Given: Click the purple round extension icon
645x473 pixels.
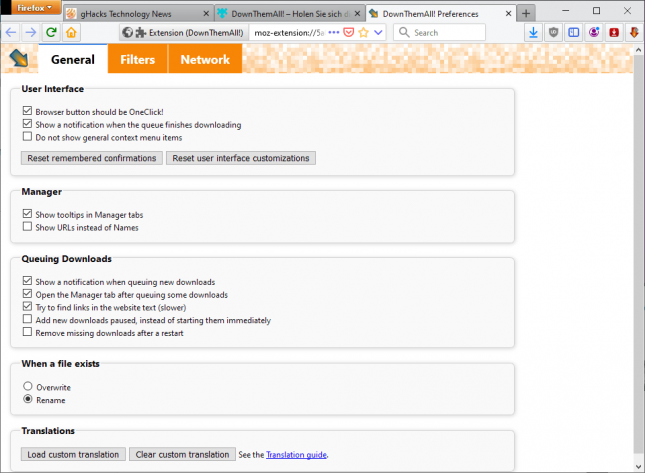Looking at the screenshot, I should (594, 32).
